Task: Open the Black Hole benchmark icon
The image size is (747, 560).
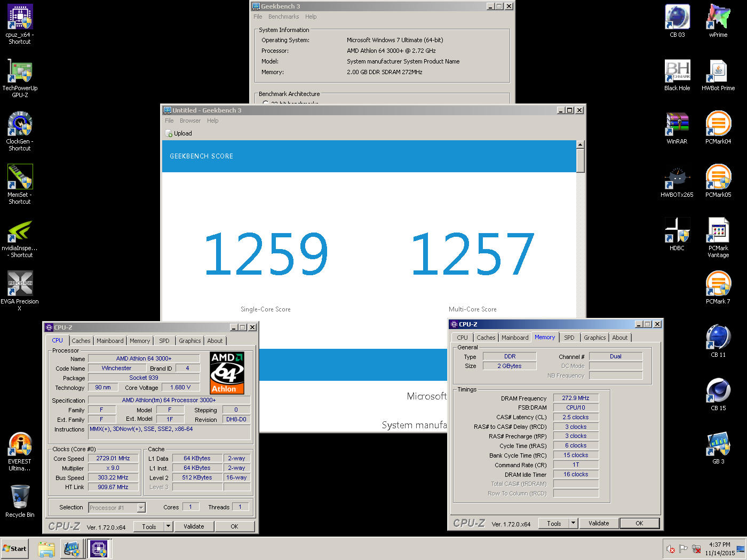Action: [x=677, y=75]
